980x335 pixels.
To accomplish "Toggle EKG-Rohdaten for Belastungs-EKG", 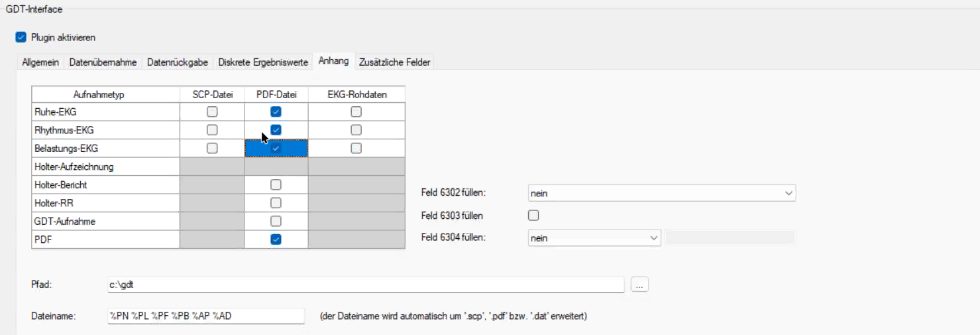I will coord(356,149).
